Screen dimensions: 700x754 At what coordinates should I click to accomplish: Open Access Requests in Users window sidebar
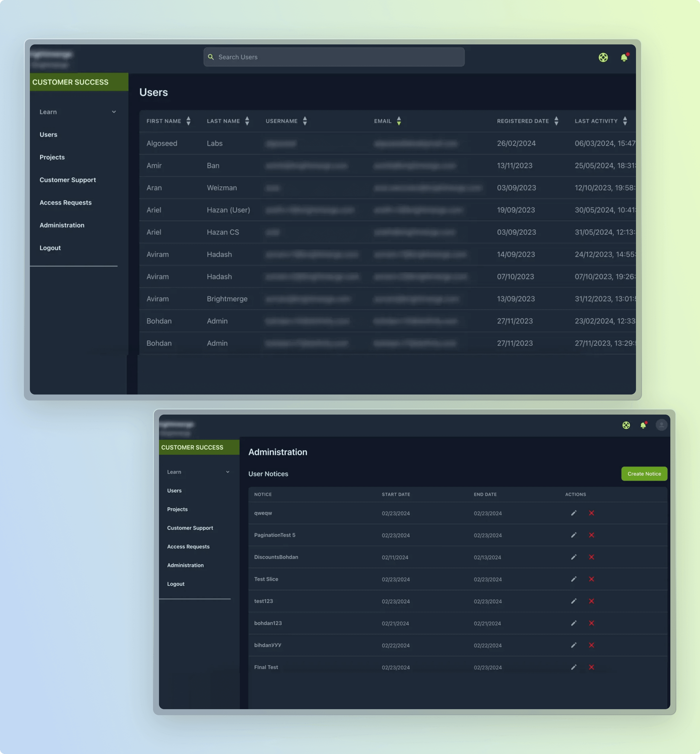point(66,202)
